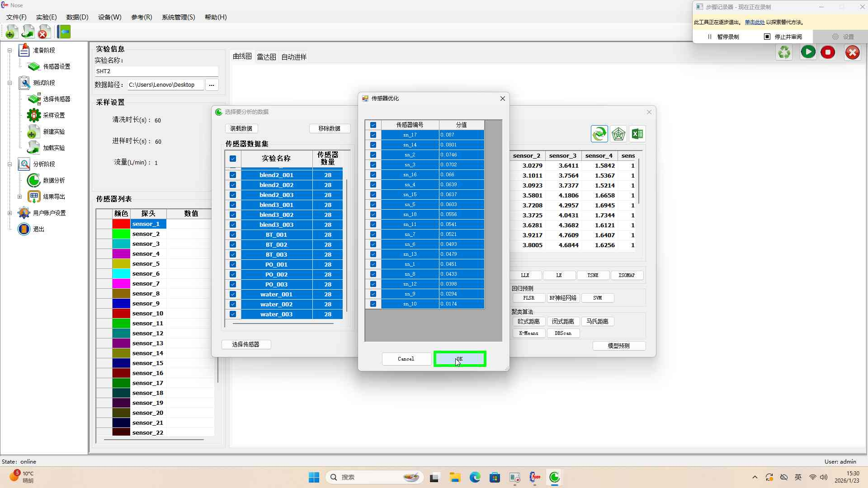Click the radar chart pentagon icon
The width and height of the screenshot is (868, 488).
(618, 134)
